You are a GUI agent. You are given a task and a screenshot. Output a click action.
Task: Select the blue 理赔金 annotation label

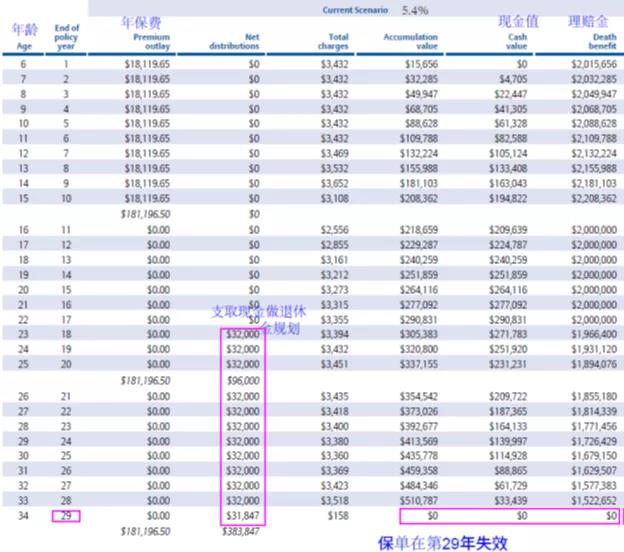pos(588,21)
